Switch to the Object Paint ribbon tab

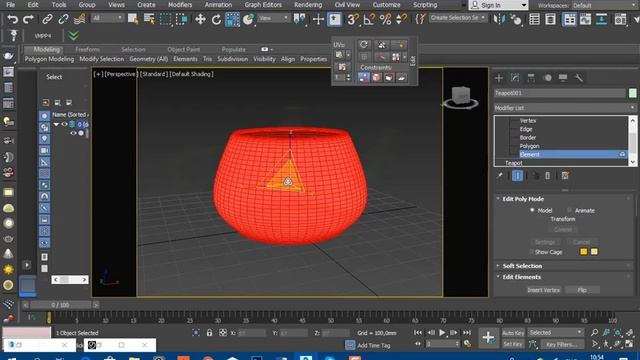click(x=184, y=49)
